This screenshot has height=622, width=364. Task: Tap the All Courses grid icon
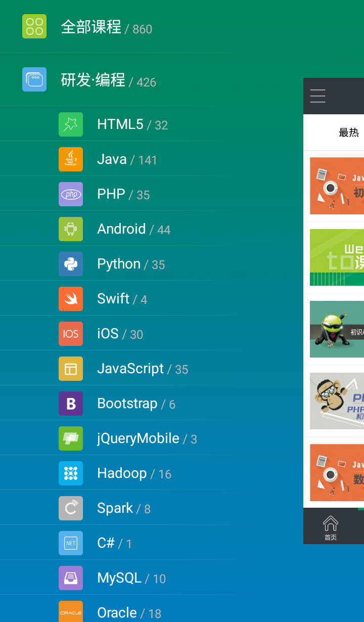(34, 26)
